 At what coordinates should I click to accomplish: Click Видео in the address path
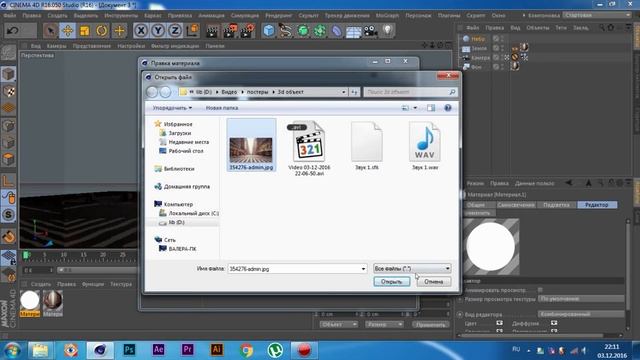click(x=229, y=92)
